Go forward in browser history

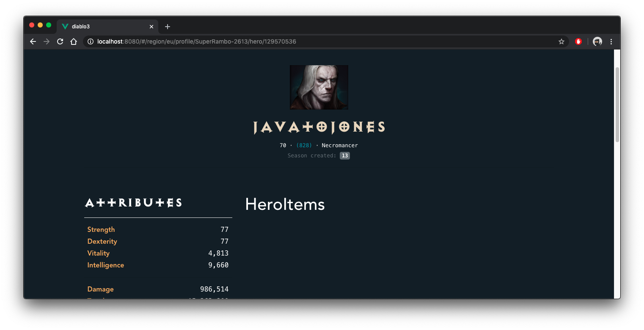click(x=47, y=41)
